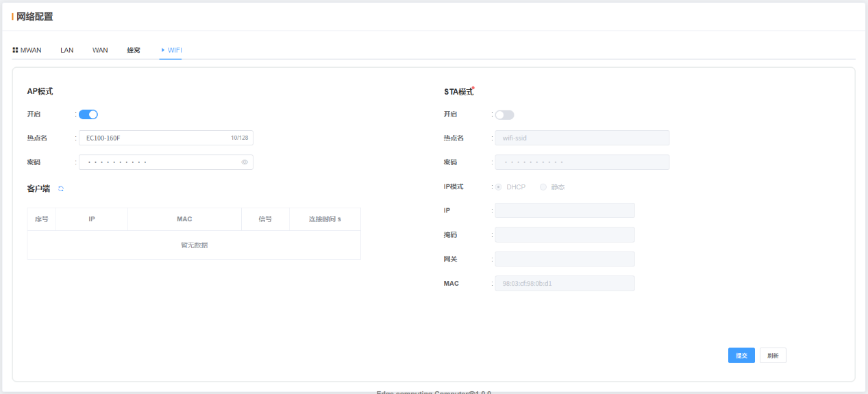Screen dimensions: 868x394
Task: Show password with eye icon
Action: [x=245, y=162]
